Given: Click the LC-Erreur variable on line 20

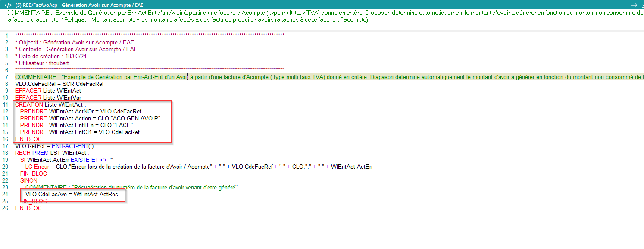Looking at the screenshot, I should click(x=37, y=167).
